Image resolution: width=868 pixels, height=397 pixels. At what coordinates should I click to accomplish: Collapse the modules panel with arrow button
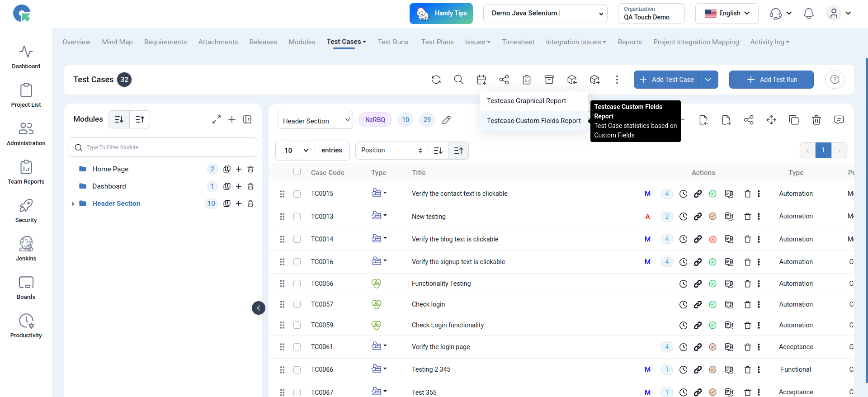[x=258, y=308]
